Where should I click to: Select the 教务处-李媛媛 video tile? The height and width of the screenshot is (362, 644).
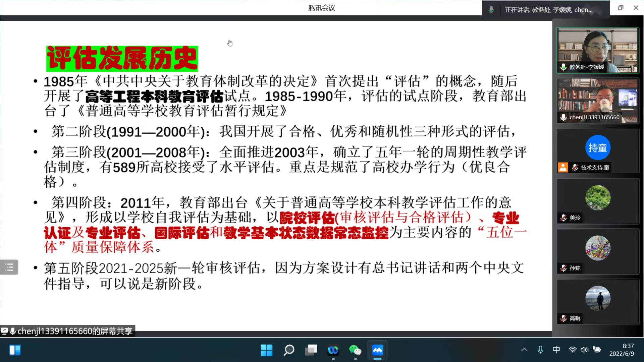click(598, 50)
